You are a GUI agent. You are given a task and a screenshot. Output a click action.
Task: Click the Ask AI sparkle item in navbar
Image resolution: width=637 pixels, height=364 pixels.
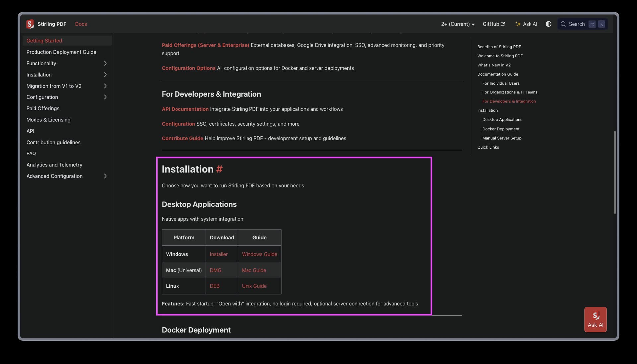(x=526, y=24)
